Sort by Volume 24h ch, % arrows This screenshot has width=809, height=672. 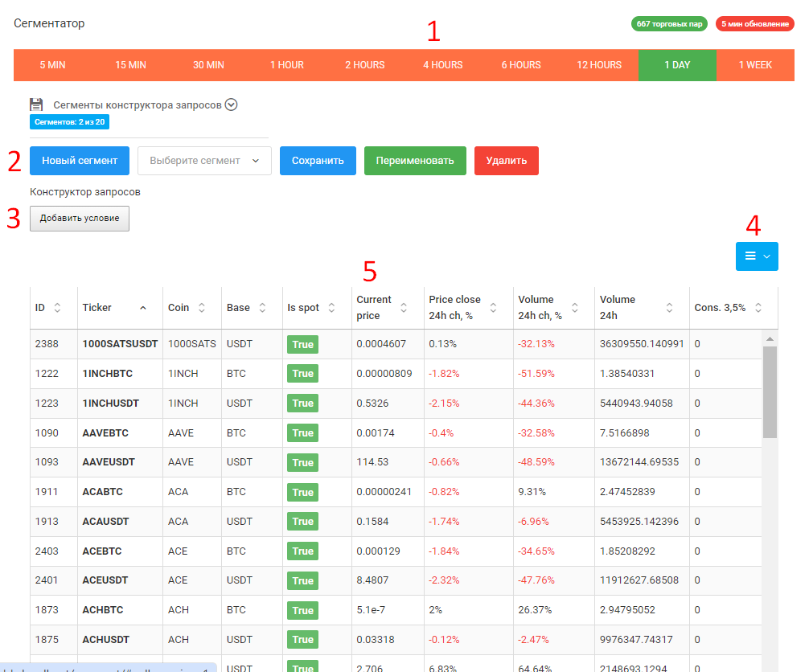pyautogui.click(x=575, y=308)
